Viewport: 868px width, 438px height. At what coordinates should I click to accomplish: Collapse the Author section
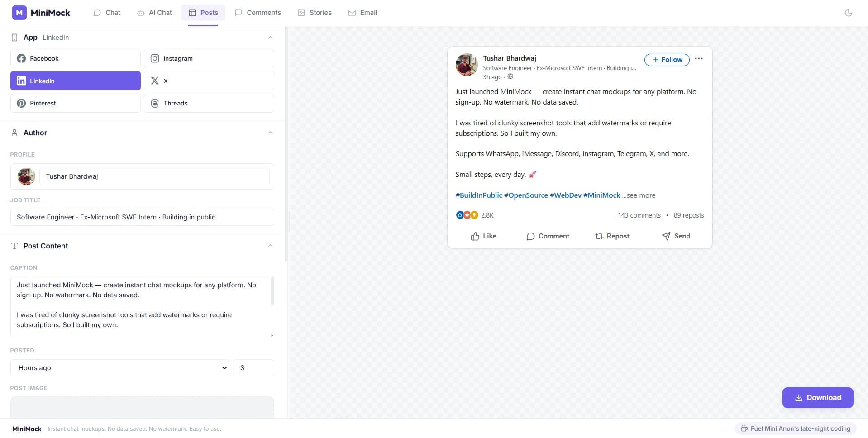[270, 133]
